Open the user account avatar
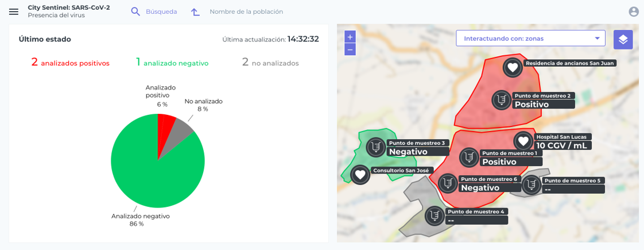 pyautogui.click(x=634, y=11)
